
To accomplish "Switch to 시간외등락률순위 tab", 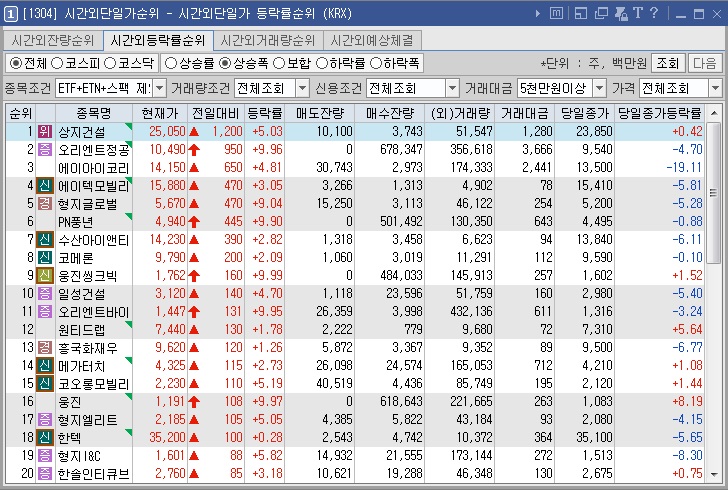I will coord(158,41).
